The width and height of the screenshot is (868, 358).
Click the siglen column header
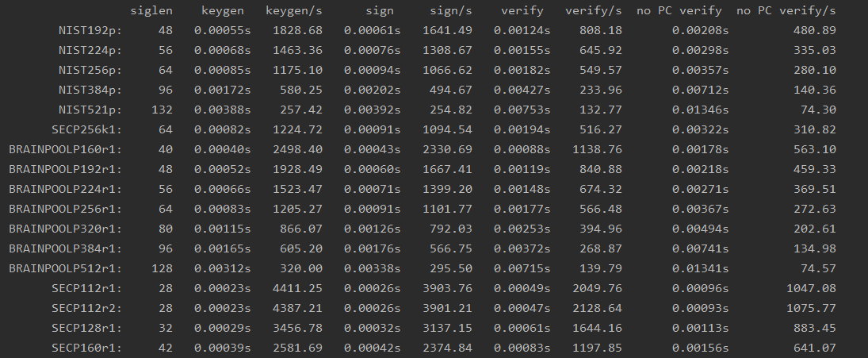(151, 10)
